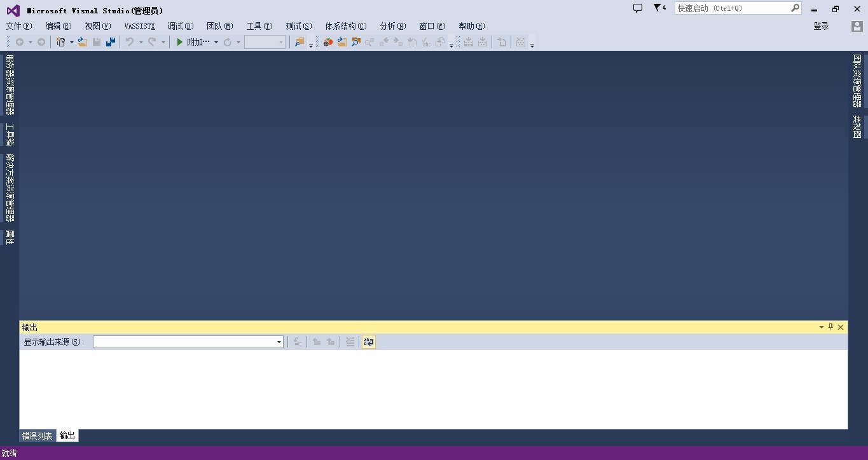Screen dimensions: 868x460
Task: Click the Find in Files icon
Action: 300,42
